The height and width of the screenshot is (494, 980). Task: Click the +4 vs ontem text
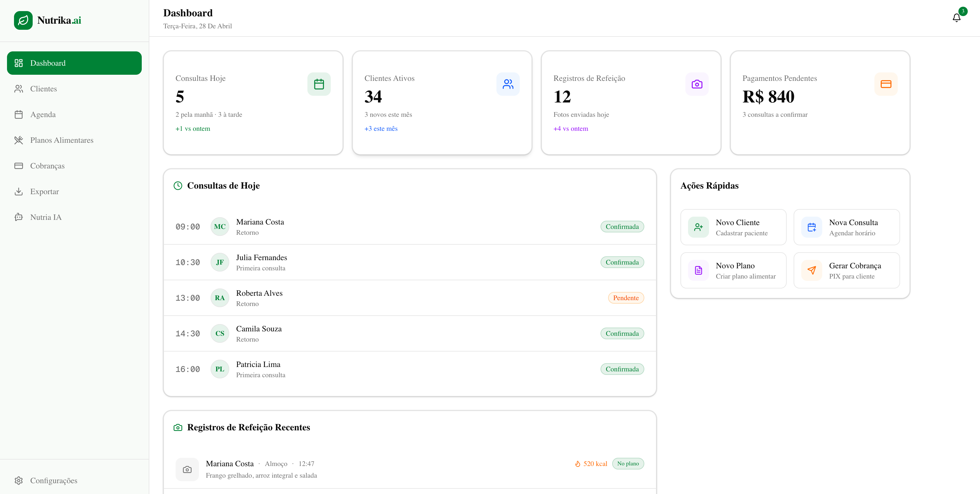click(571, 129)
